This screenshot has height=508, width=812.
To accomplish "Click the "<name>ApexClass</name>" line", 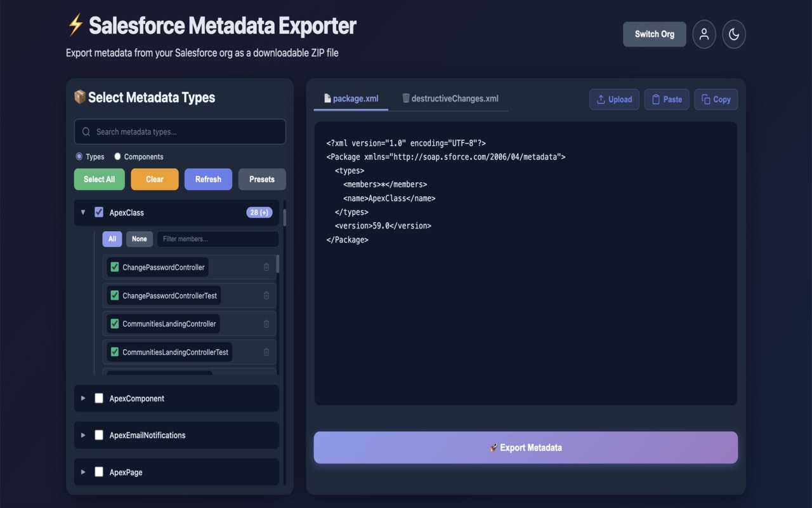I will pyautogui.click(x=389, y=198).
